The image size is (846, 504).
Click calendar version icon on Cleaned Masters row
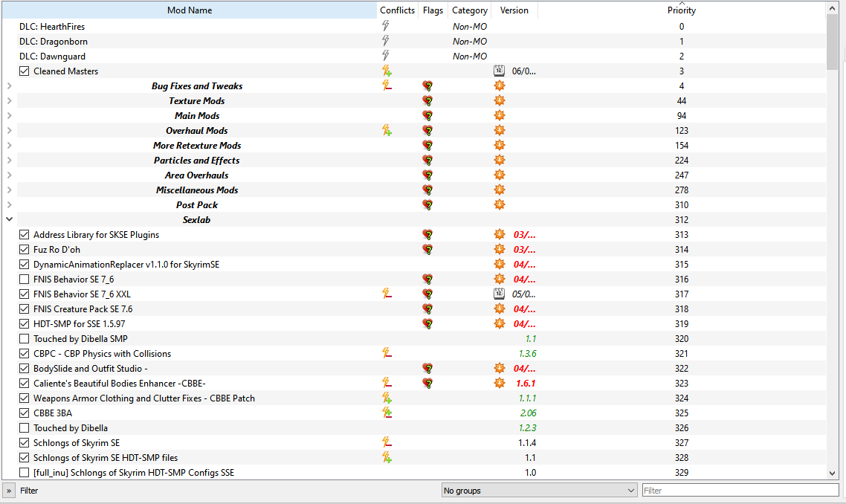tap(499, 71)
